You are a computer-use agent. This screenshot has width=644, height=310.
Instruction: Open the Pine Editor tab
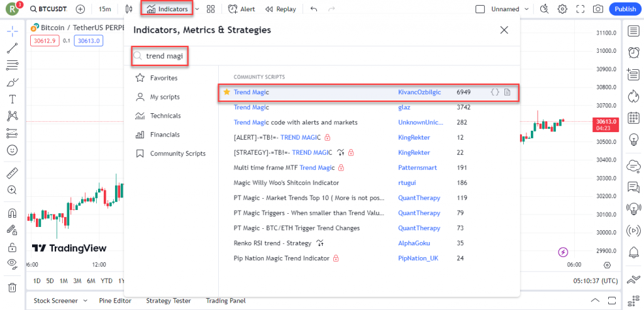coord(116,301)
